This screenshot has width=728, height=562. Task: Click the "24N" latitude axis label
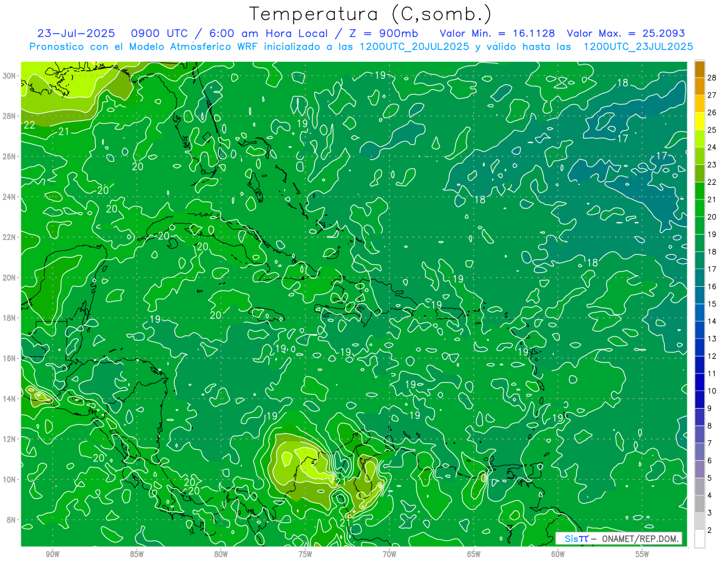[10, 196]
